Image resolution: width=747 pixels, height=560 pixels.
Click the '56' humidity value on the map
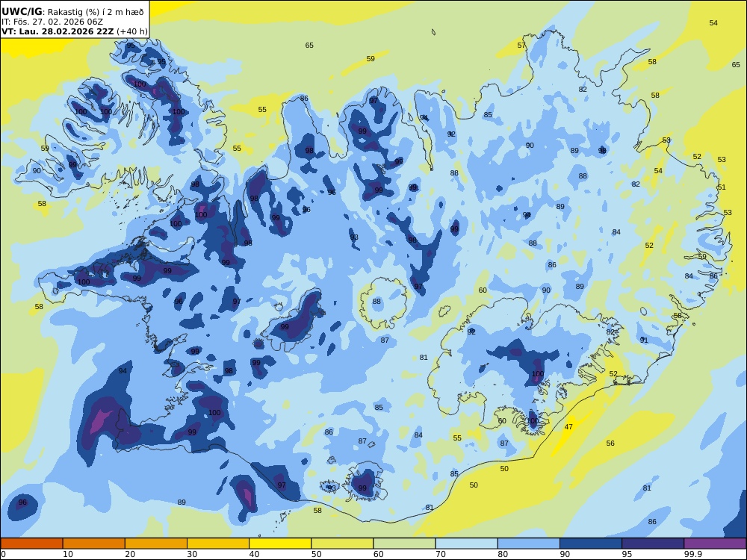(610, 444)
